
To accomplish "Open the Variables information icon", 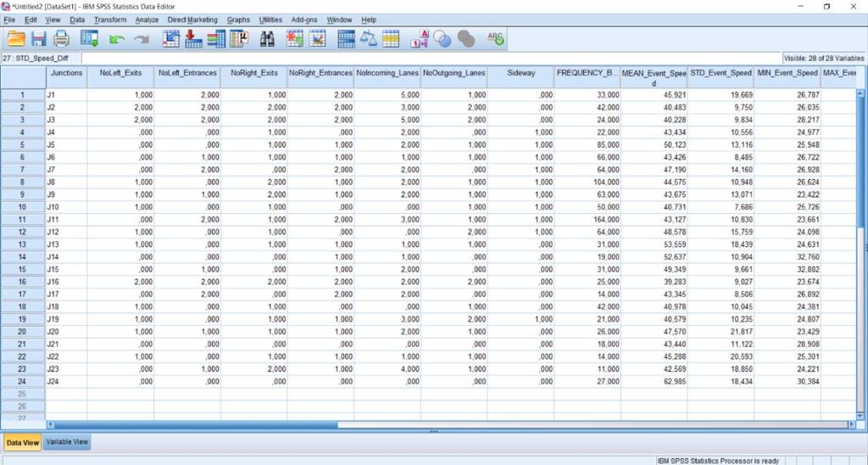I will tap(216, 39).
